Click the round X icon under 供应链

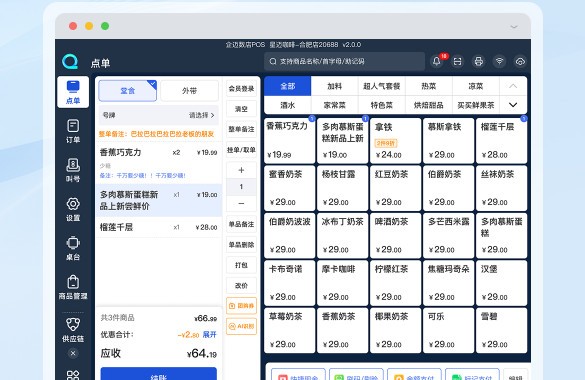(x=73, y=353)
